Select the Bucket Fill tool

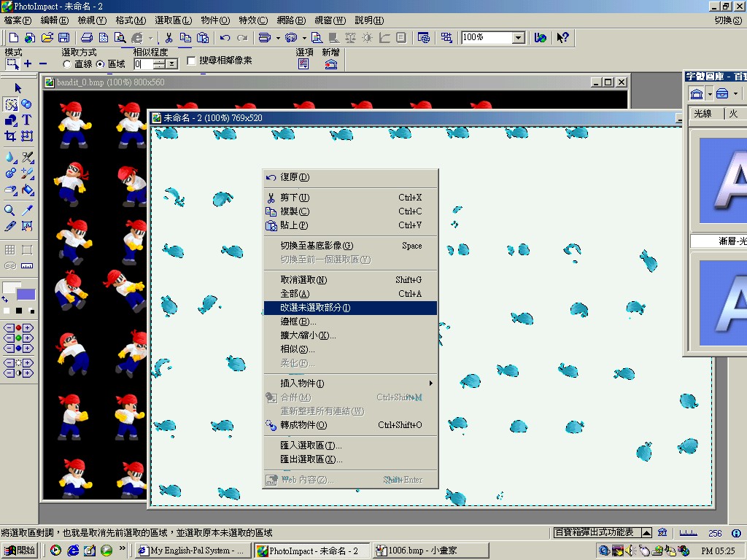coord(27,190)
